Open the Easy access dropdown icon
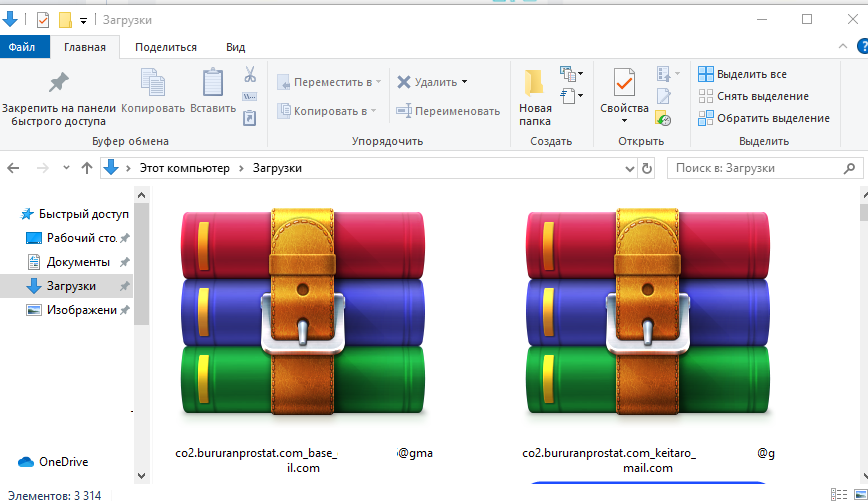Image resolution: width=868 pixels, height=504 pixels. pos(572,96)
